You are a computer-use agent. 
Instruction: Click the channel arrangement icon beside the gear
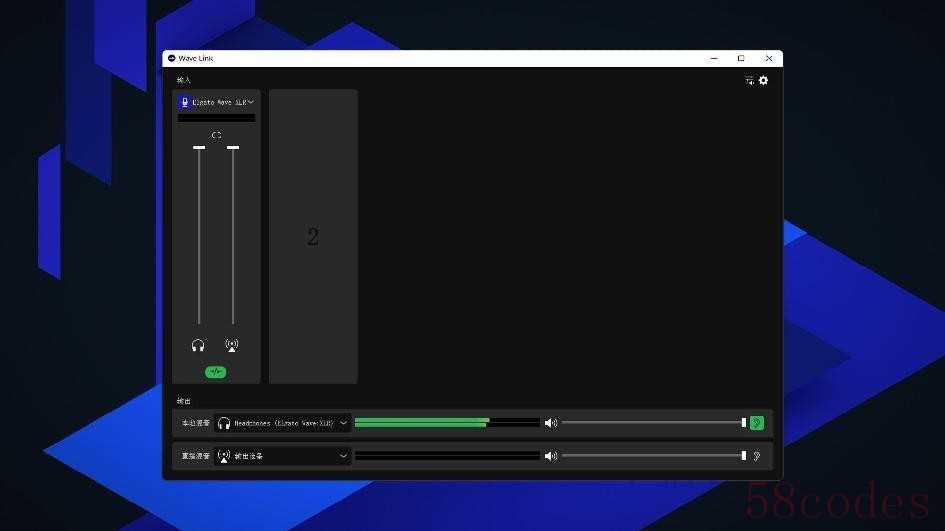pos(750,80)
